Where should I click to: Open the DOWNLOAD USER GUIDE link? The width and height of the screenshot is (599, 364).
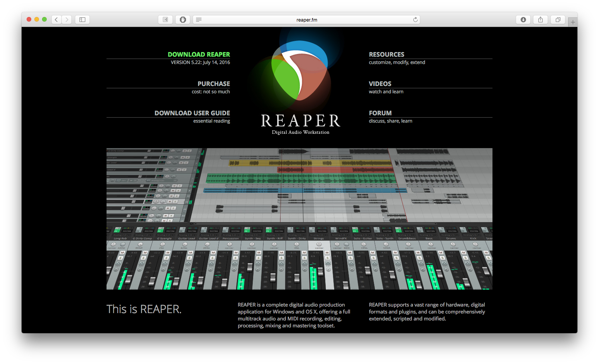tap(192, 113)
